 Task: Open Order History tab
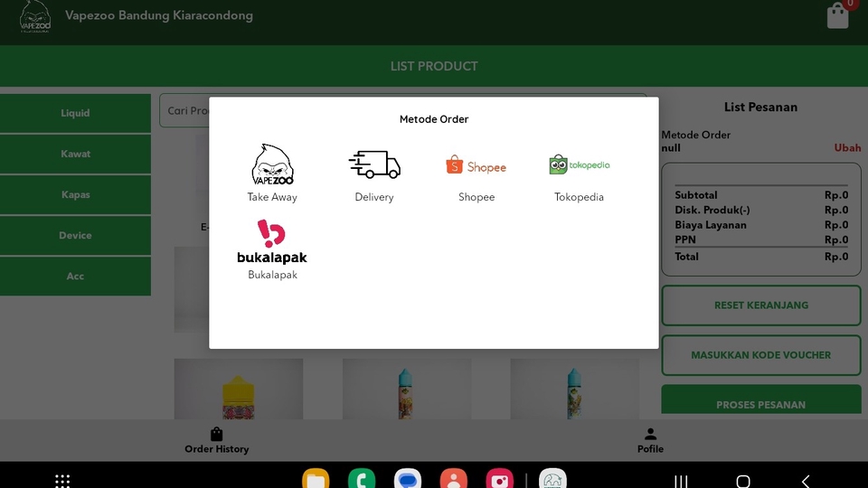coord(216,441)
